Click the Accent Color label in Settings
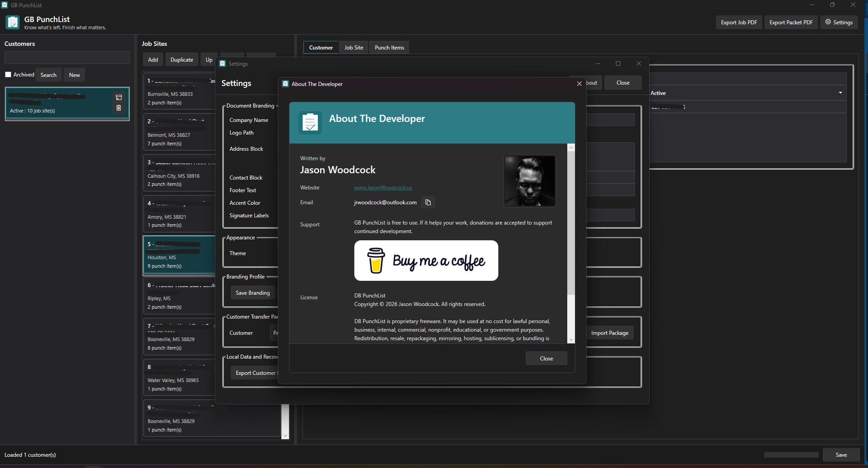This screenshot has width=868, height=468. pyautogui.click(x=245, y=203)
